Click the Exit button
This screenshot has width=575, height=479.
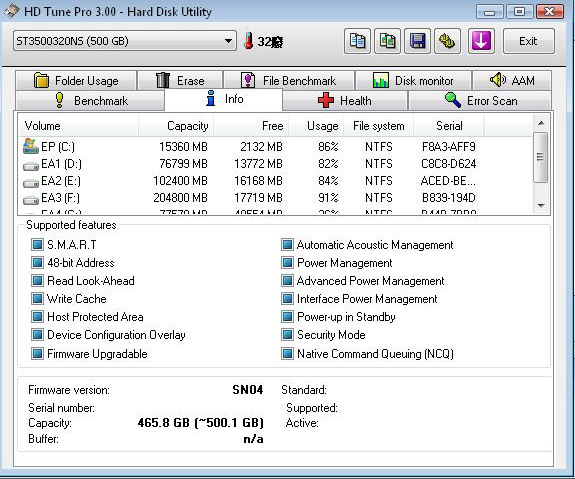coord(528,41)
